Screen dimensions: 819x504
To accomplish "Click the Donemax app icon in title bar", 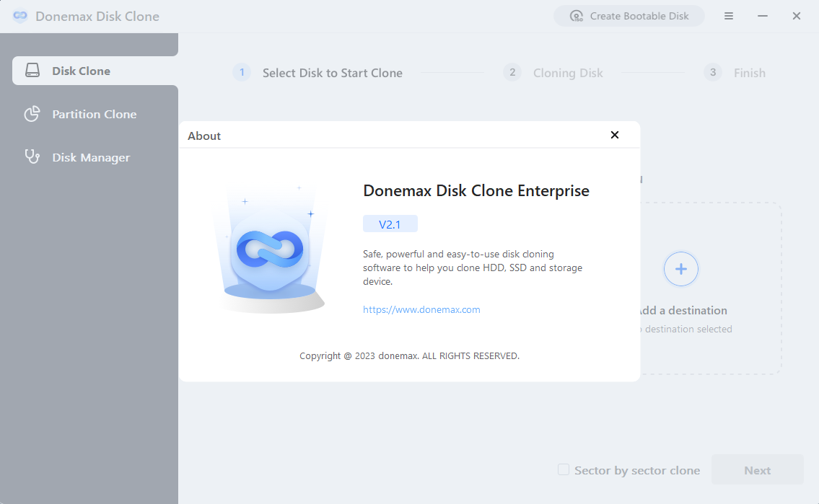I will click(x=20, y=16).
